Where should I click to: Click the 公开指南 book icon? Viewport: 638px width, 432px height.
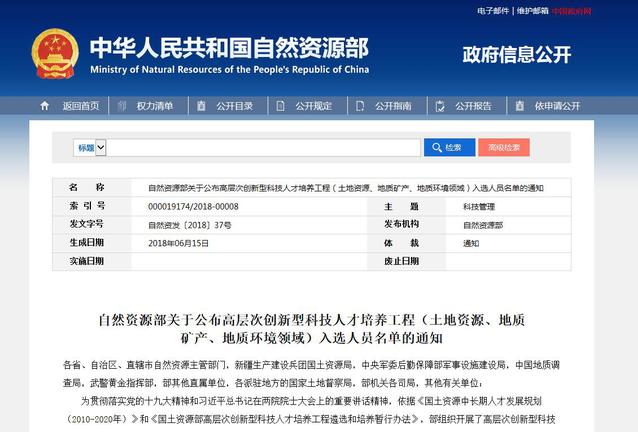[x=361, y=106]
